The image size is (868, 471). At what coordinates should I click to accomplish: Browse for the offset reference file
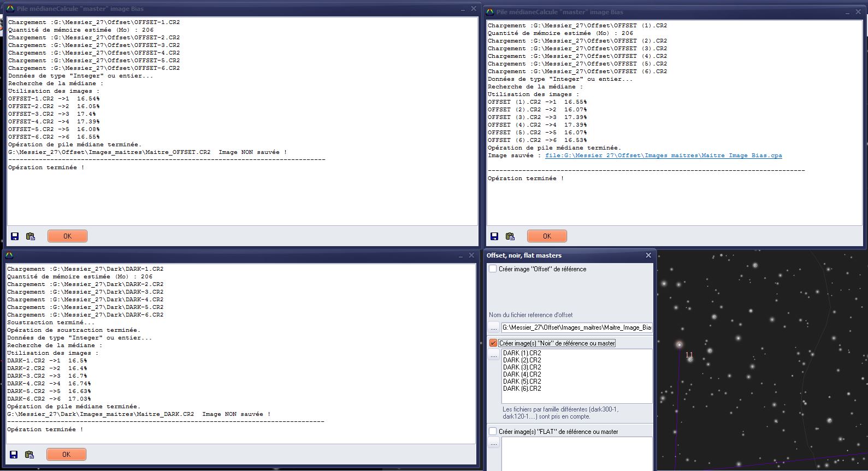494,327
